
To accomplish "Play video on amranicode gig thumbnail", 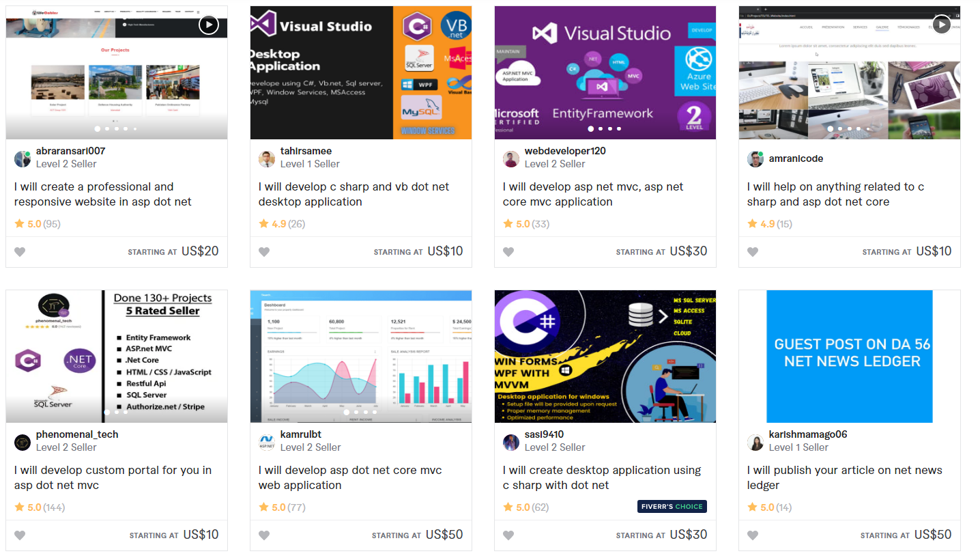I will (941, 25).
